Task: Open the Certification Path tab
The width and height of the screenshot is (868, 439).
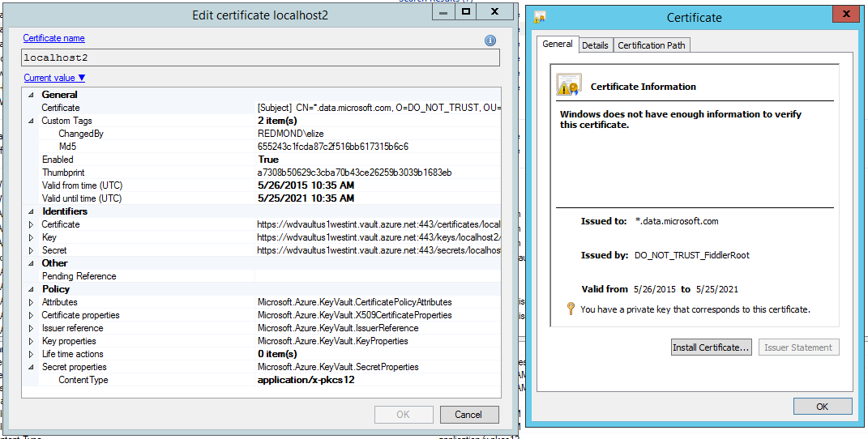Action: (x=652, y=45)
